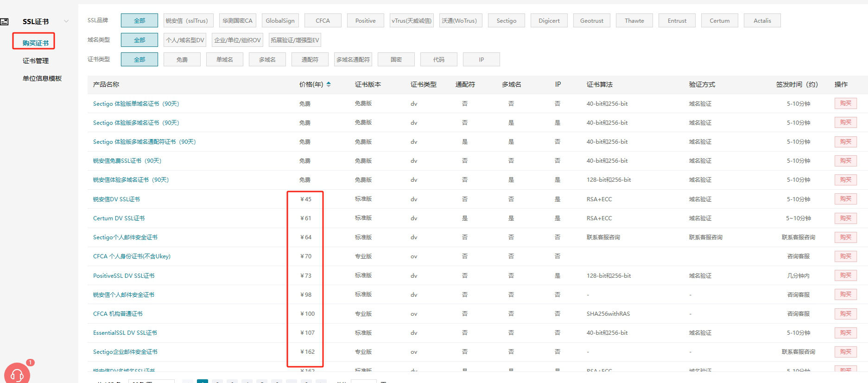This screenshot has width=868, height=383.
Task: Open CFCA 个人身份证书(不含Ukey) link
Action: tap(132, 256)
